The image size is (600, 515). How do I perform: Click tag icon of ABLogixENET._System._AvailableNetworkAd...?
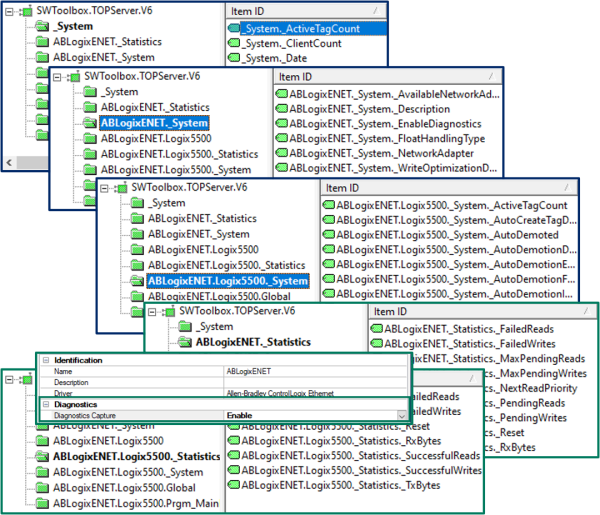(282, 94)
